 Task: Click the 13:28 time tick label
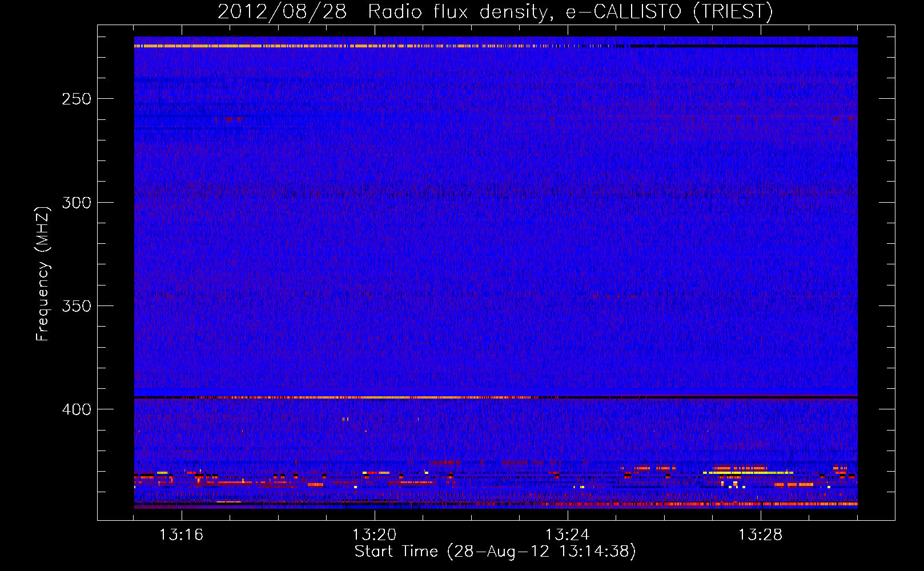pos(761,534)
